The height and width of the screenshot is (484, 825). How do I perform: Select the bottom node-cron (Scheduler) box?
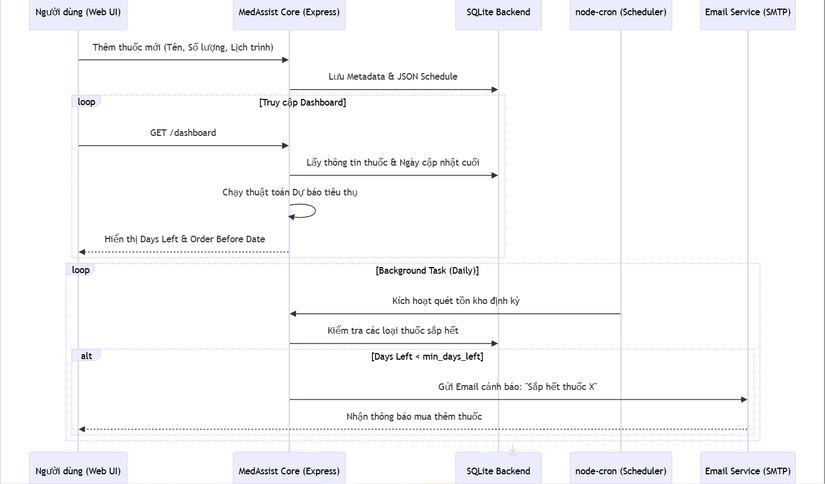click(621, 468)
